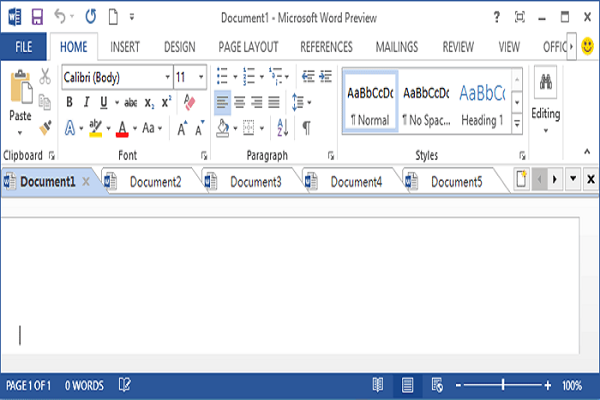Switch to the REFERENCES tab
600x400 pixels.
pos(326,47)
